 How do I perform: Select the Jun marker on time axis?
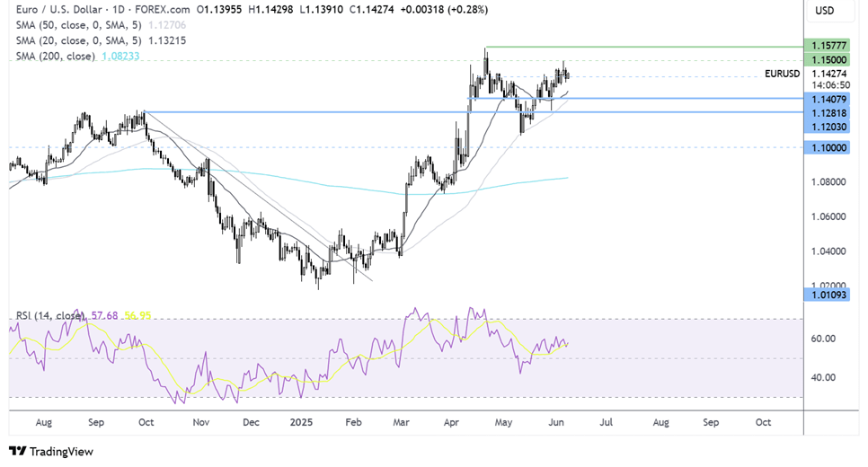click(555, 420)
